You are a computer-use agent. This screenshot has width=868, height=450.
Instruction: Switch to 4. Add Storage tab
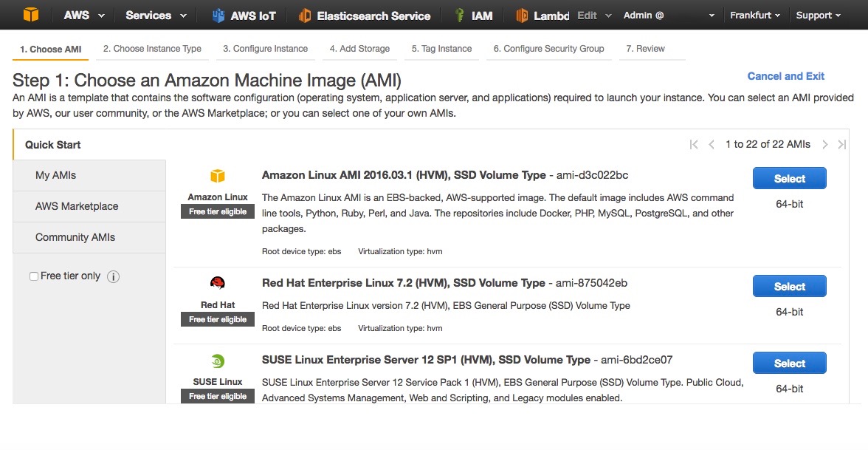click(x=360, y=49)
